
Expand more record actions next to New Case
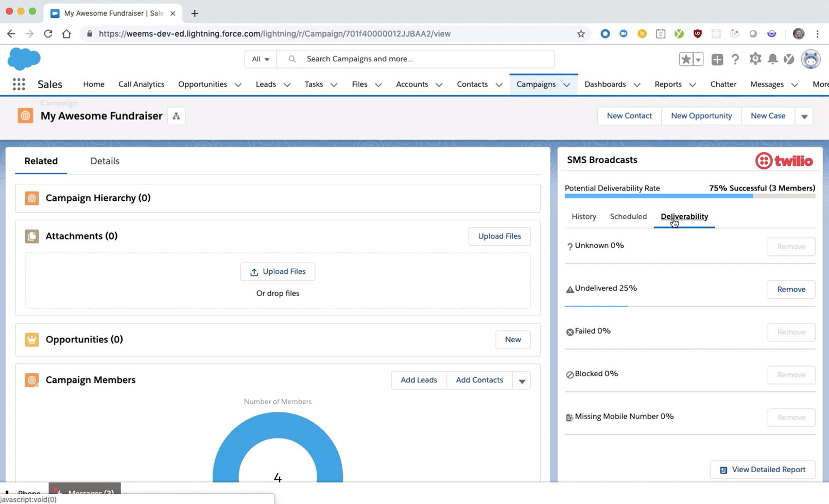[804, 116]
